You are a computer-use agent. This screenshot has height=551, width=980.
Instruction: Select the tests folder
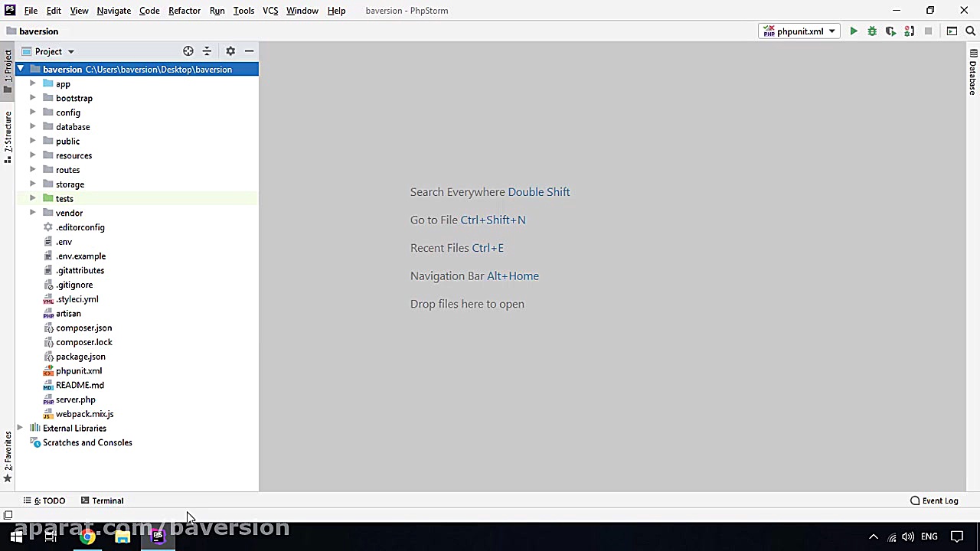[64, 199]
